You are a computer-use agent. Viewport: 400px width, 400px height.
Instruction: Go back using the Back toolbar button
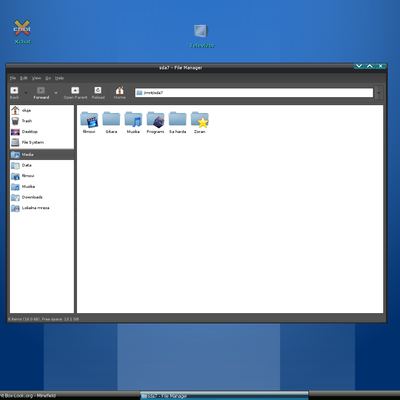pos(14,93)
